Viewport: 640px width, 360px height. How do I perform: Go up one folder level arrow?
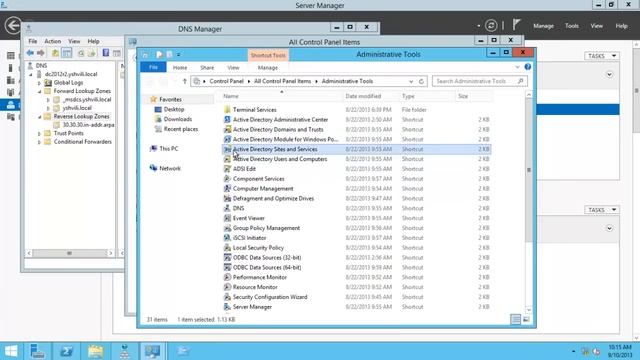[184, 81]
